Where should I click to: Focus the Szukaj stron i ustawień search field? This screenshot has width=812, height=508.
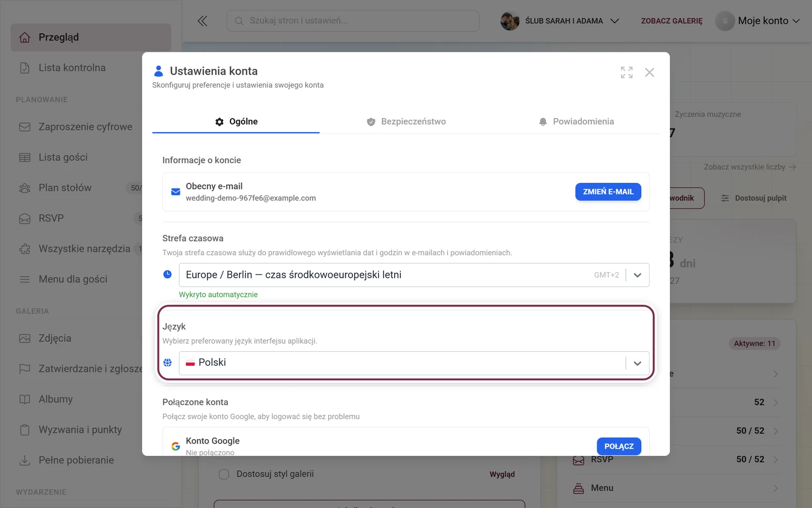point(353,21)
